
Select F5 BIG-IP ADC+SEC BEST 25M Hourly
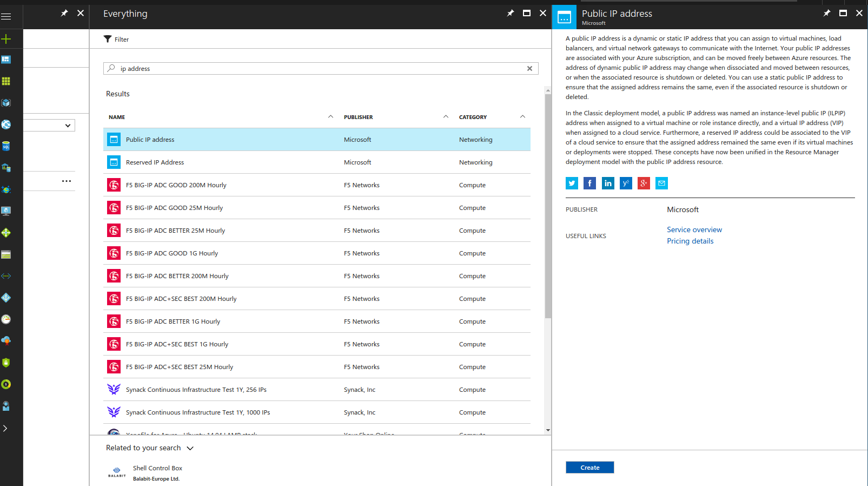[317, 367]
